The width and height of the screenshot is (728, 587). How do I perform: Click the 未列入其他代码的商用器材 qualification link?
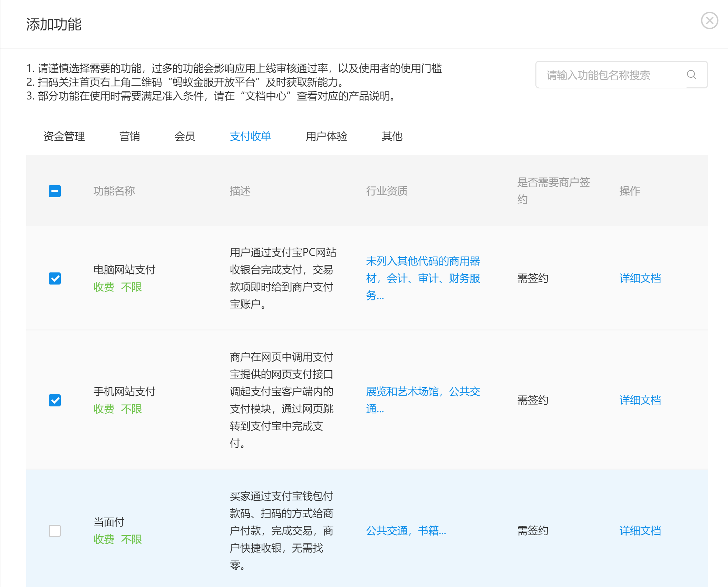pyautogui.click(x=424, y=279)
